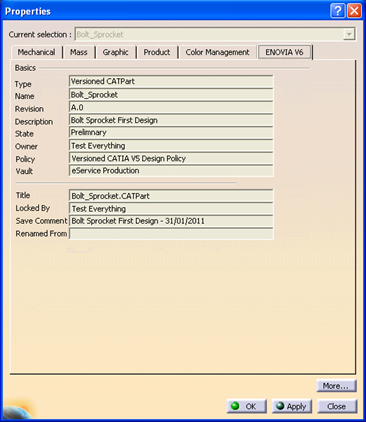
Task: Select the ENOVIA V6 tab
Action: (284, 52)
